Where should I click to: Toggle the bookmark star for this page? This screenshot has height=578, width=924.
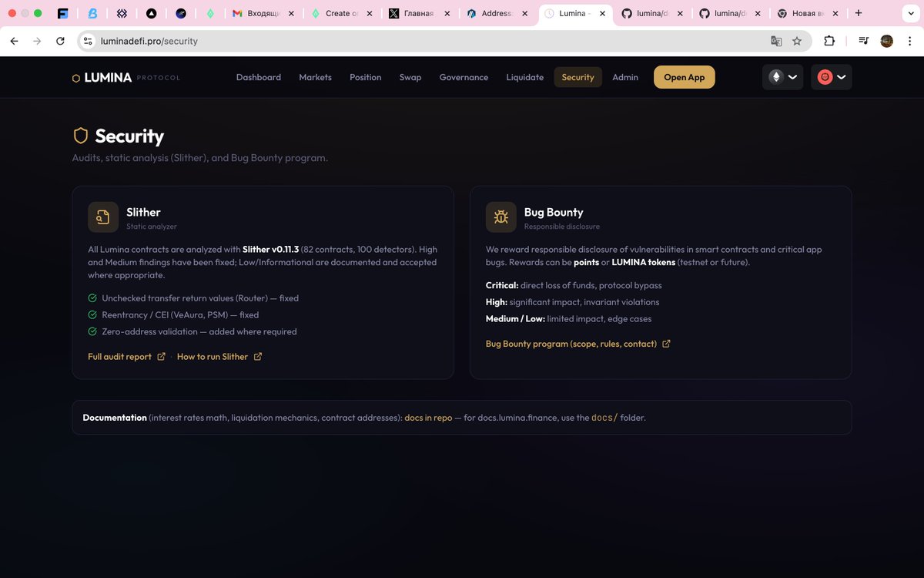(796, 42)
